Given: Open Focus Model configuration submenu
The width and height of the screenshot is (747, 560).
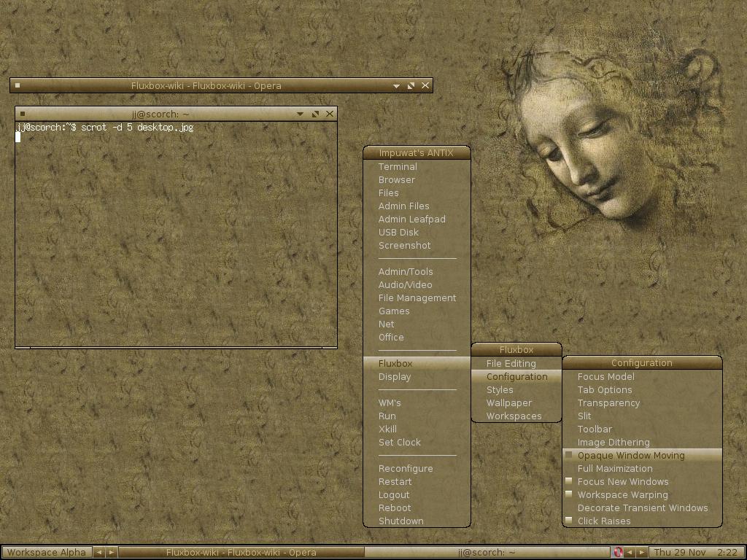Looking at the screenshot, I should point(642,377).
